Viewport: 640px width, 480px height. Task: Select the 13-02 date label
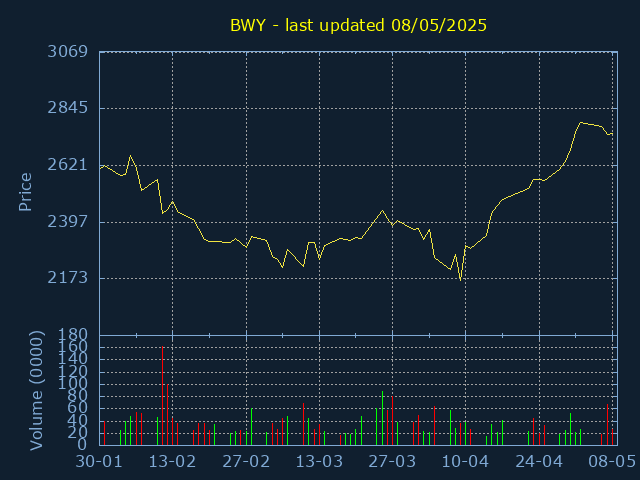pos(172,462)
